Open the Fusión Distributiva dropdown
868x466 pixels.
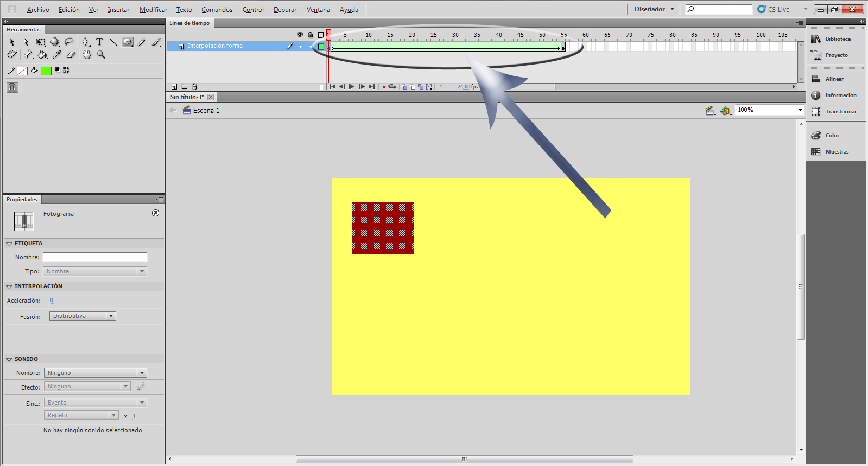tap(83, 316)
